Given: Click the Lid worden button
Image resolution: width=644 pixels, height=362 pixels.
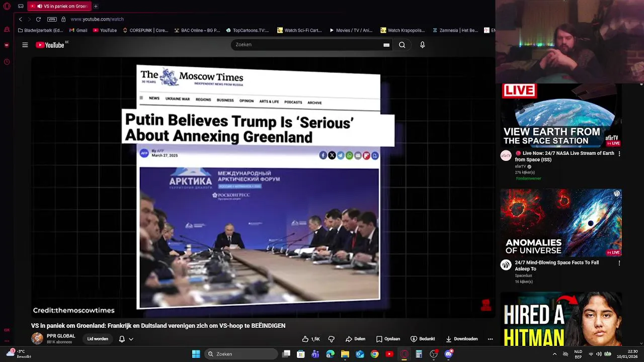Looking at the screenshot, I should click(98, 339).
